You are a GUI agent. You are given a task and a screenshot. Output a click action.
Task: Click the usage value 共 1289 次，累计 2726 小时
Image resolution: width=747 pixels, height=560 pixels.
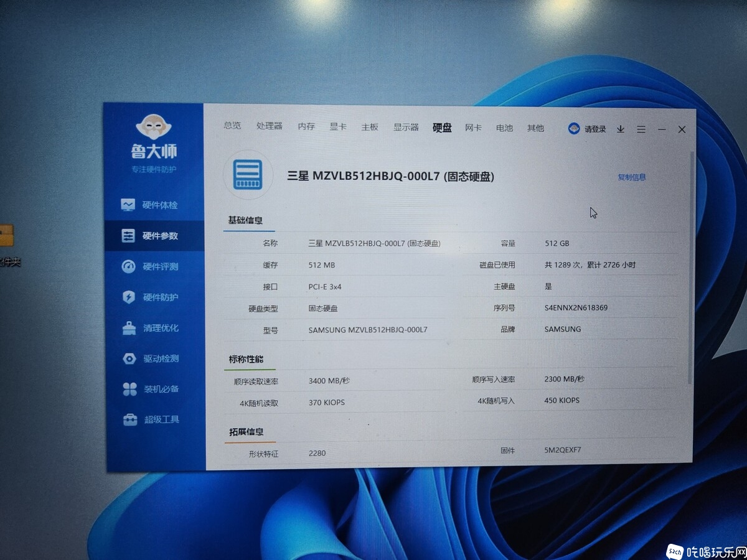pyautogui.click(x=590, y=265)
